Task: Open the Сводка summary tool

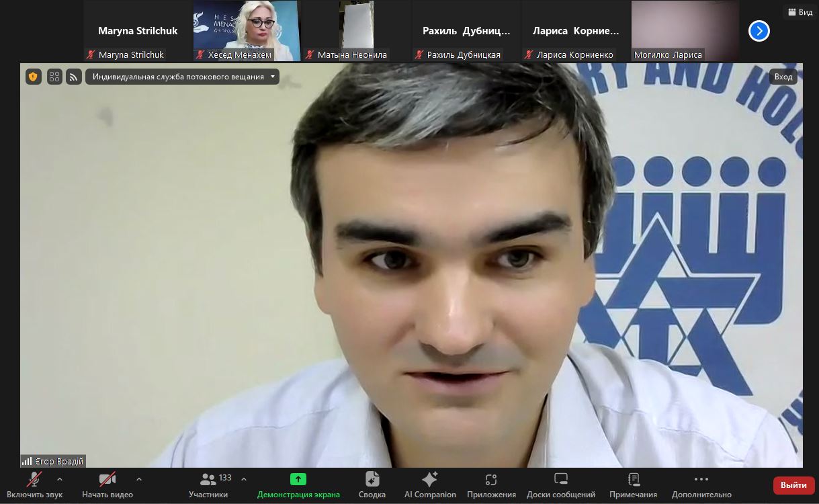Action: 372,485
